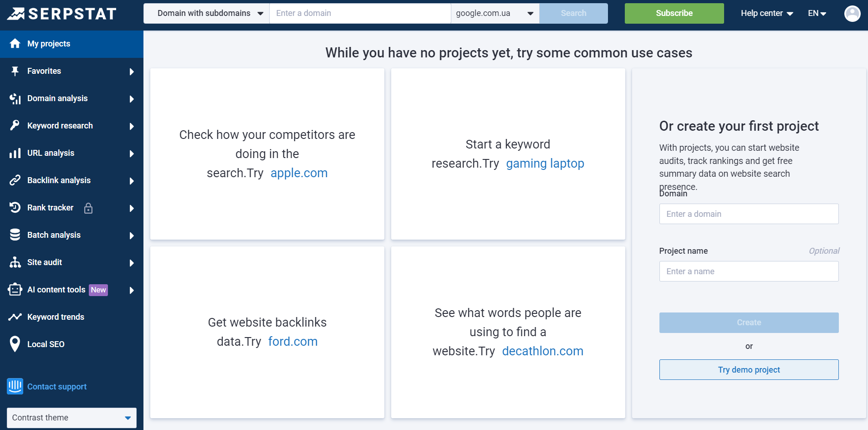Click the Keyword trends line icon
Image resolution: width=868 pixels, height=430 pixels.
click(15, 317)
